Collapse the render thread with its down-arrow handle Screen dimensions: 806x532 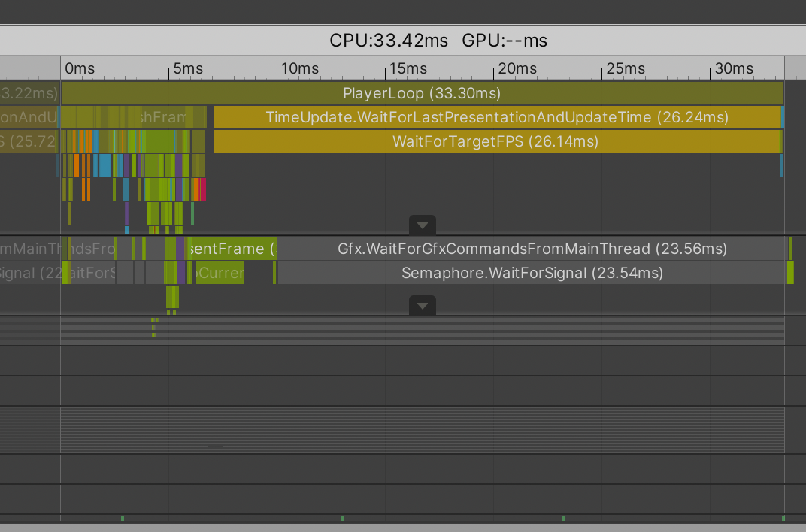(x=422, y=305)
